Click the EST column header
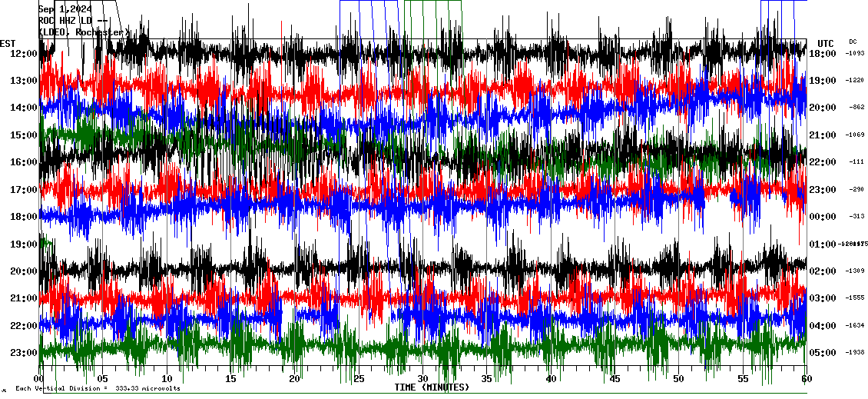 [x=8, y=43]
